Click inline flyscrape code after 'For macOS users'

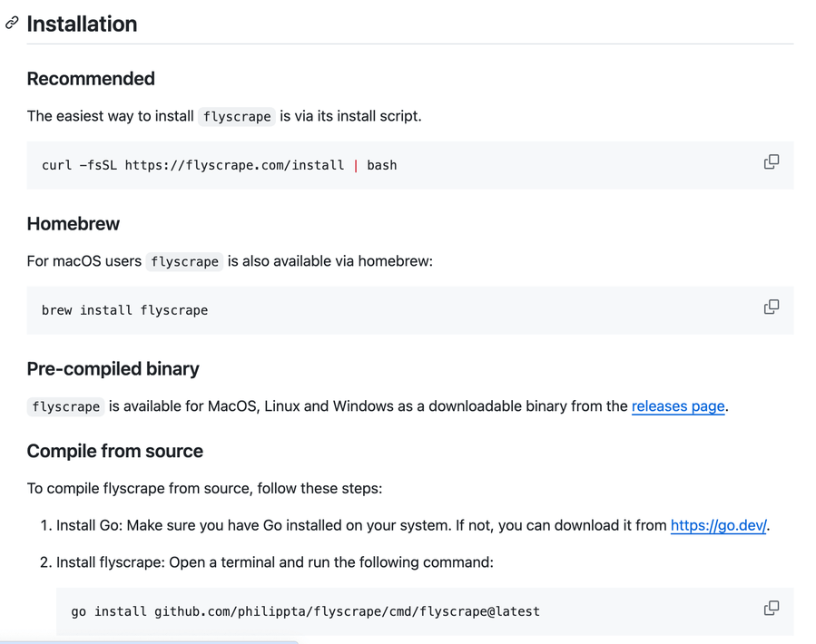pyautogui.click(x=184, y=262)
